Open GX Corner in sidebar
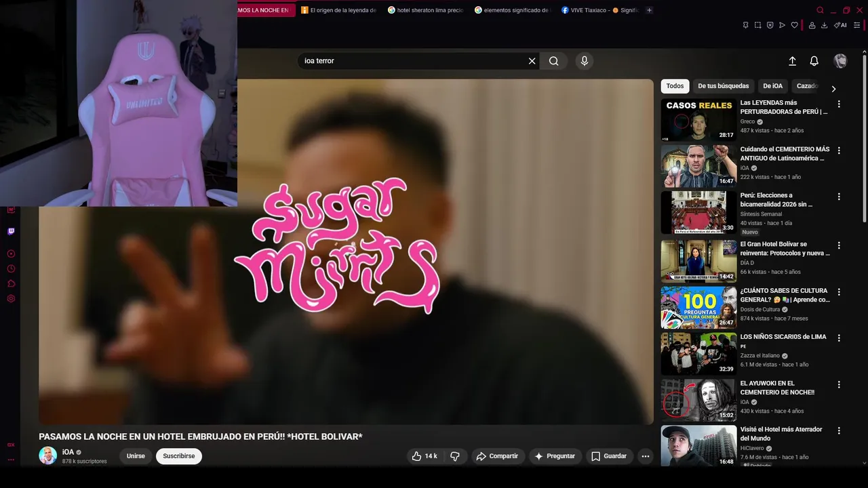868x488 pixels. coord(11,445)
